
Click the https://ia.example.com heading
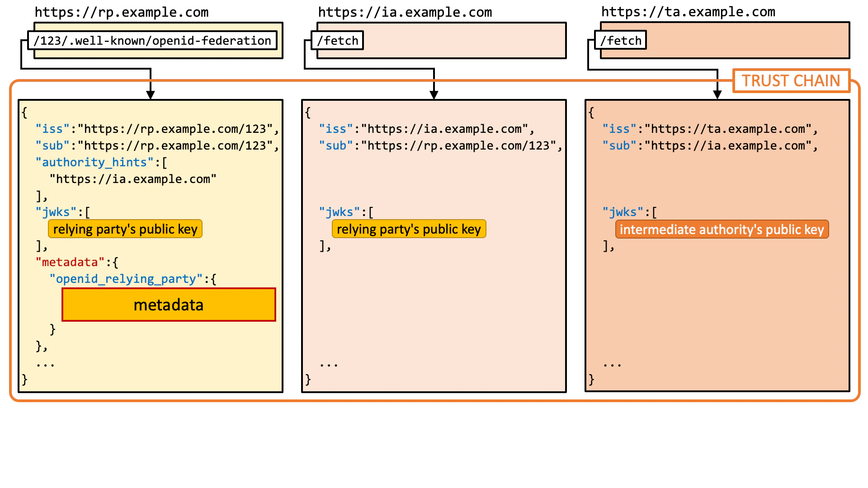point(405,12)
